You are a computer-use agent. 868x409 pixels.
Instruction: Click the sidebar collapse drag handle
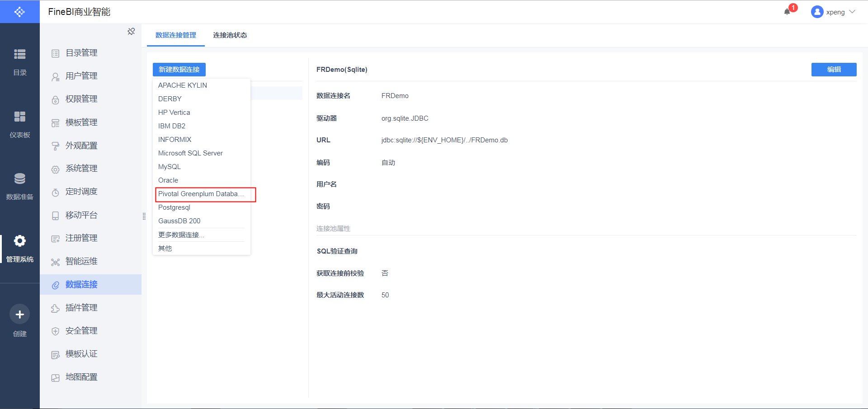pos(144,216)
